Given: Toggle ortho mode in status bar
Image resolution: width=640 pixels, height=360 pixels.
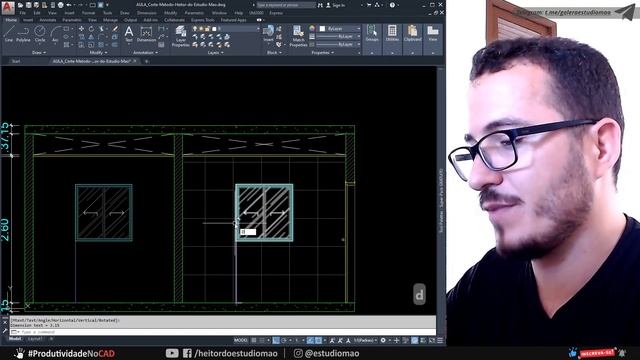Looking at the screenshot, I should pyautogui.click(x=276, y=340).
